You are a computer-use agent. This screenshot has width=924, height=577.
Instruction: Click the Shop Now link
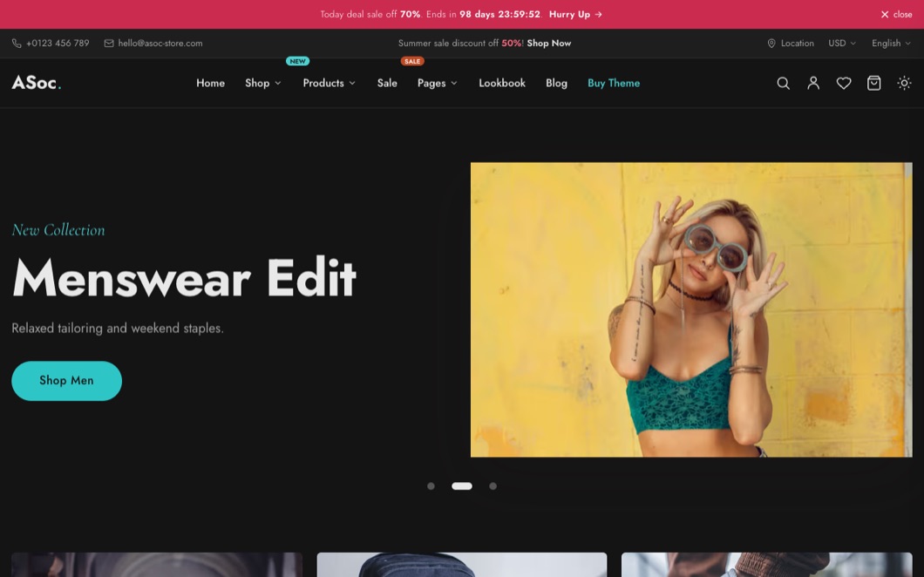(548, 43)
